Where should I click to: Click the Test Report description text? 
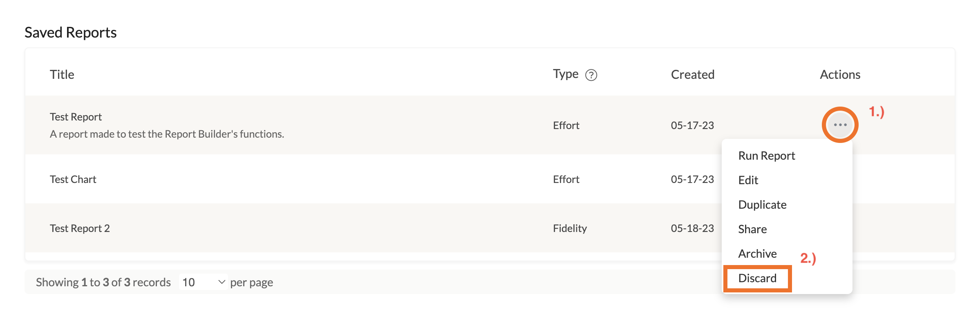(x=167, y=134)
